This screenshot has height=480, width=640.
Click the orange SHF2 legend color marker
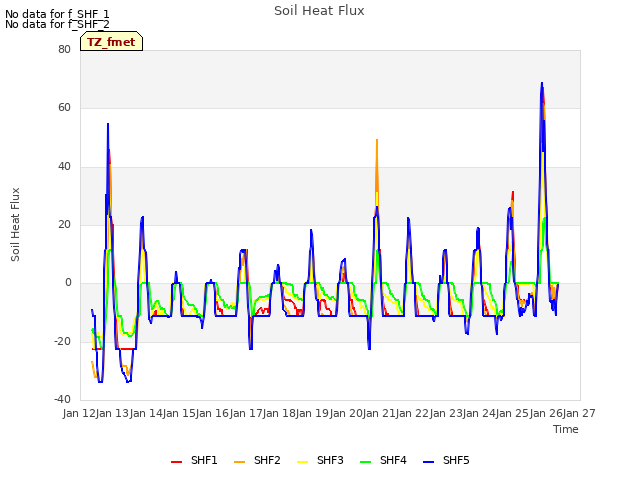click(x=240, y=462)
